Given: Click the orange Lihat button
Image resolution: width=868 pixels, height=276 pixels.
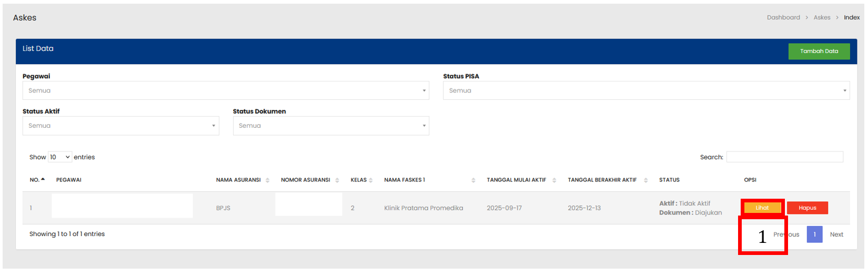Looking at the screenshot, I should coord(762,208).
